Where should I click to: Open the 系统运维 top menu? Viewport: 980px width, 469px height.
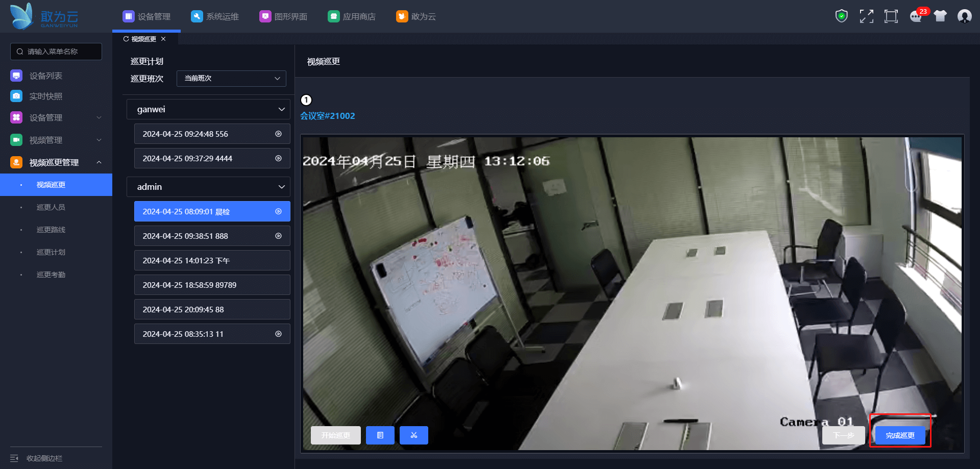215,16
